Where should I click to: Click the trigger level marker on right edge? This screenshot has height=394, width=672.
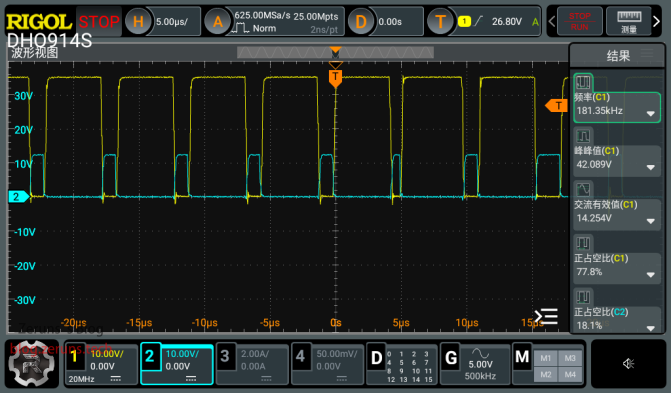556,105
